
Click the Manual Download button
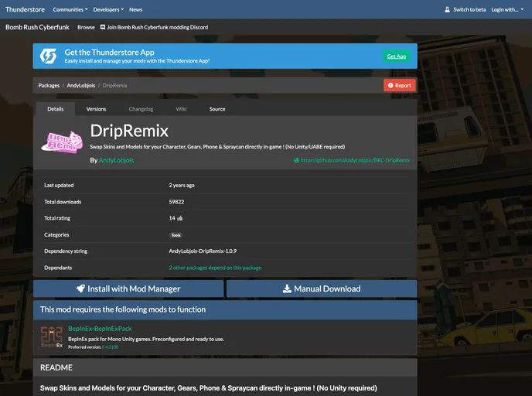coord(322,288)
